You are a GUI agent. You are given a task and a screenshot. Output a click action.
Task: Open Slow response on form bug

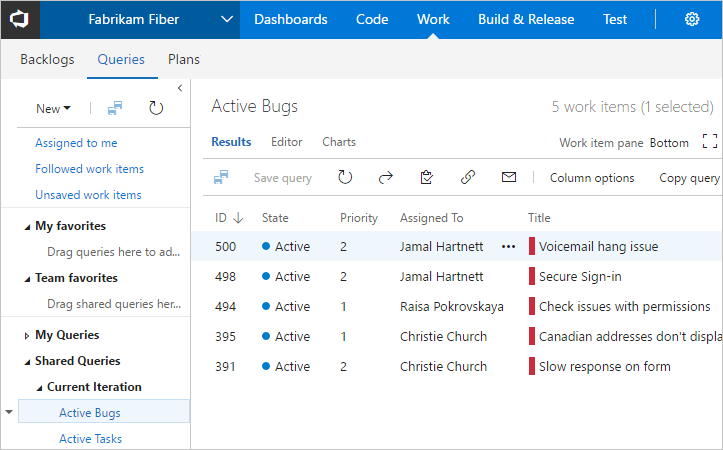pos(604,367)
